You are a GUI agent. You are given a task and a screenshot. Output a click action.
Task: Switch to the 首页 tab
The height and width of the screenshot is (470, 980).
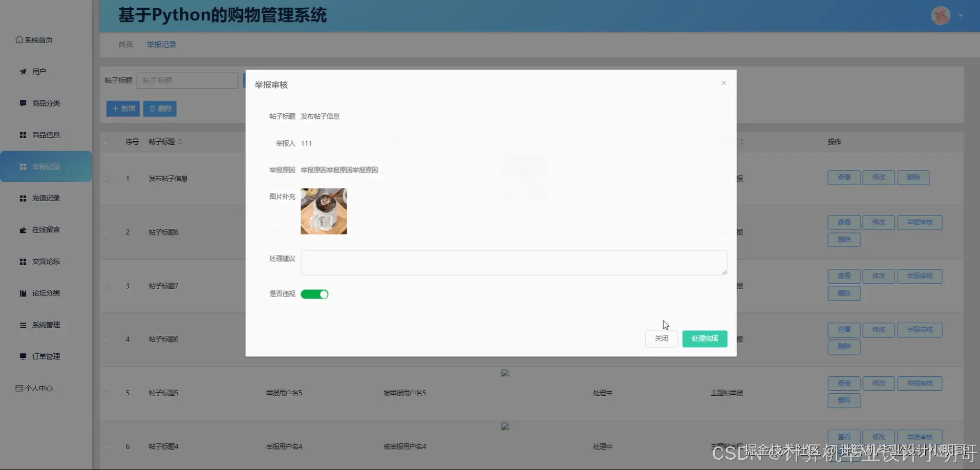pyautogui.click(x=124, y=45)
